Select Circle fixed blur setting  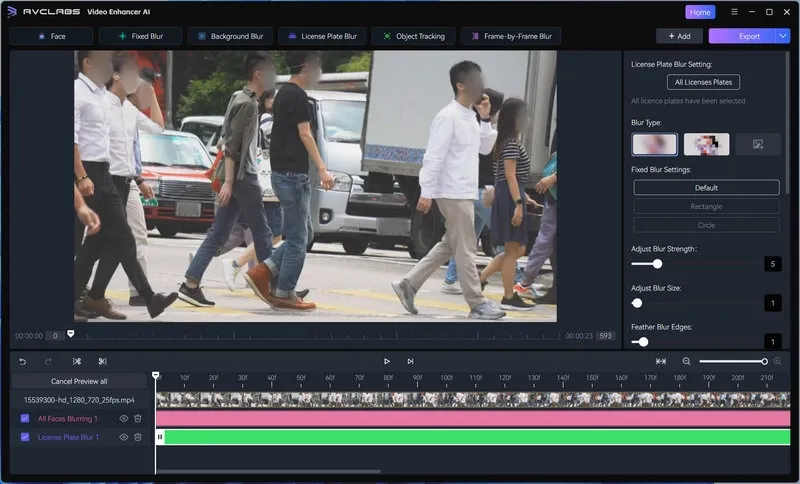706,225
